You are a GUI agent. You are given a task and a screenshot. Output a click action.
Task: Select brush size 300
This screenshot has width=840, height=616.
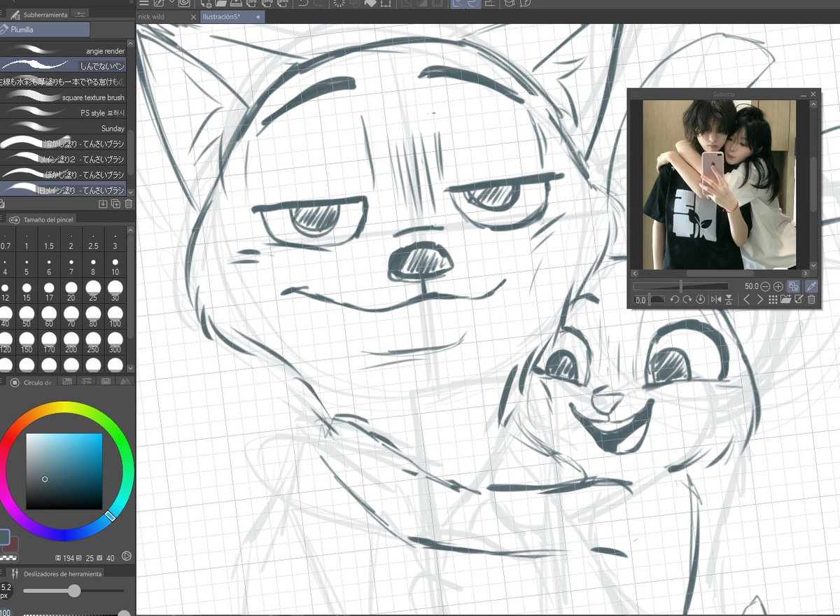115,343
